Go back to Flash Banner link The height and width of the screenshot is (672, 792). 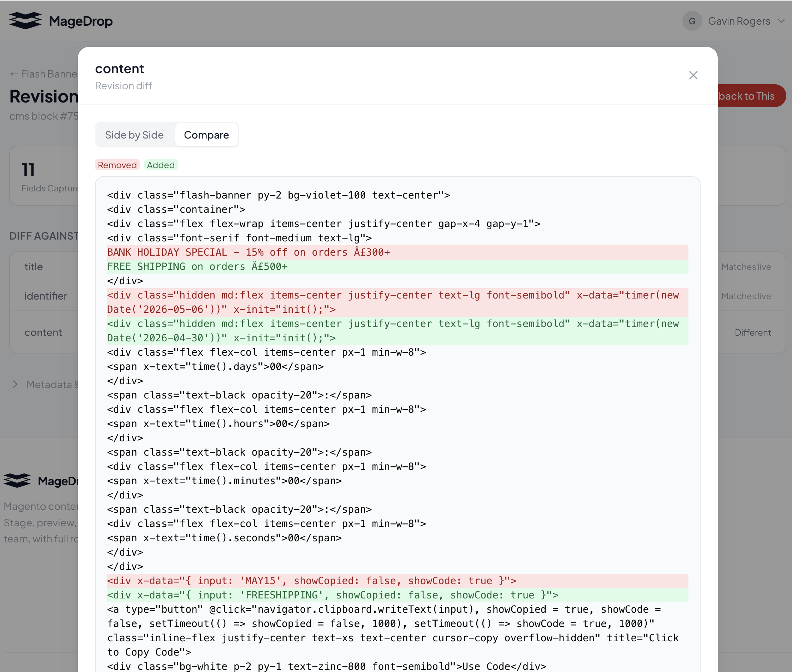[44, 74]
